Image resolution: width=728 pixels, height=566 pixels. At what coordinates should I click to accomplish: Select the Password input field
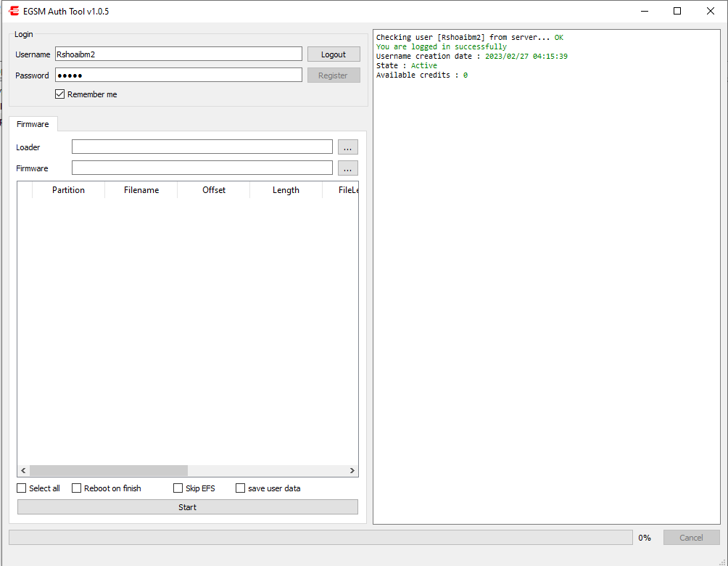[x=177, y=75]
